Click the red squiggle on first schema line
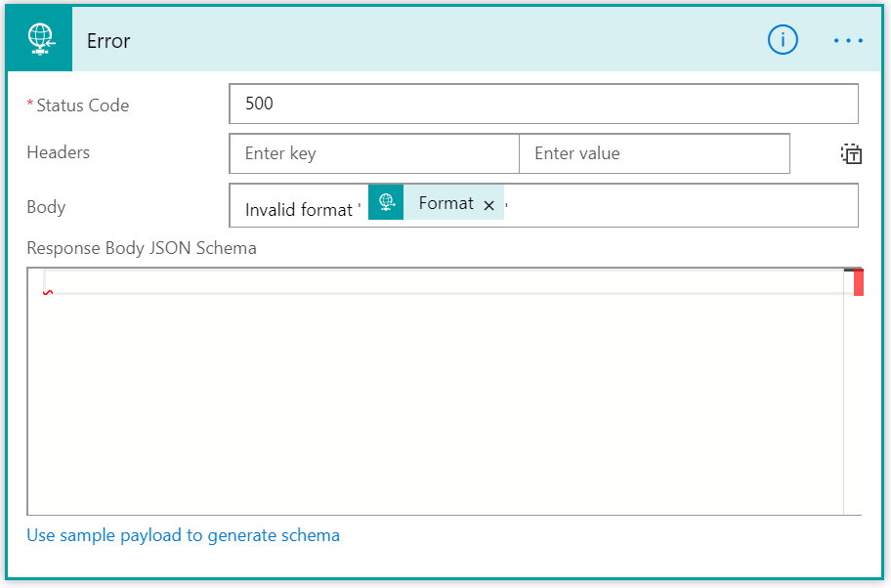The image size is (891, 588). [x=48, y=293]
